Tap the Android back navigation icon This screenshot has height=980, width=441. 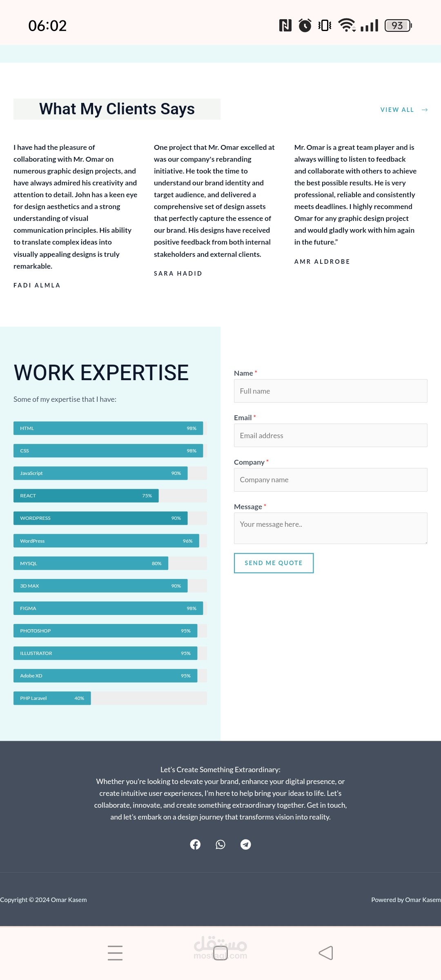pyautogui.click(x=326, y=953)
